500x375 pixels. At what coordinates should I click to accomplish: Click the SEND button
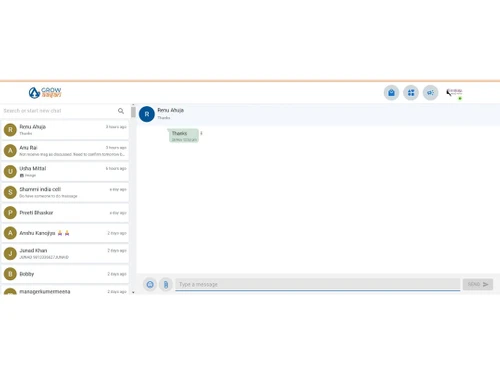coord(478,284)
